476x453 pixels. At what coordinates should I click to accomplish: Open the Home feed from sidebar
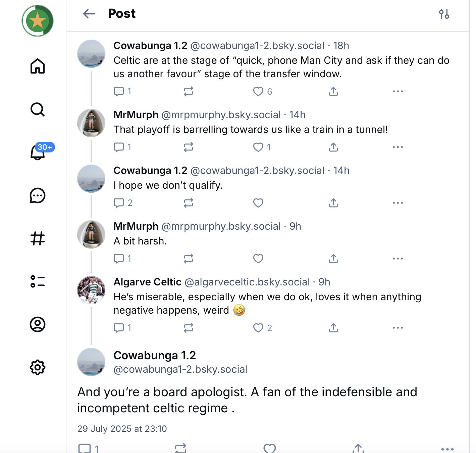point(38,66)
